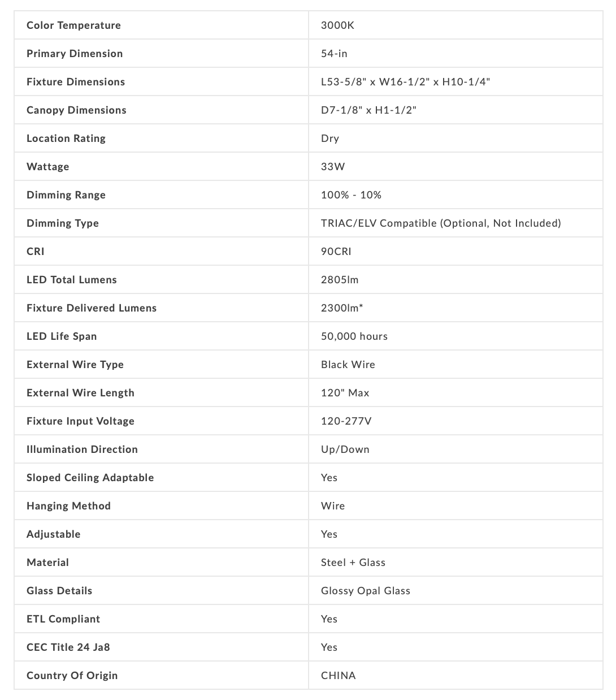The width and height of the screenshot is (616, 700).
Task: Select the CHINA country of origin value
Action: tap(339, 676)
